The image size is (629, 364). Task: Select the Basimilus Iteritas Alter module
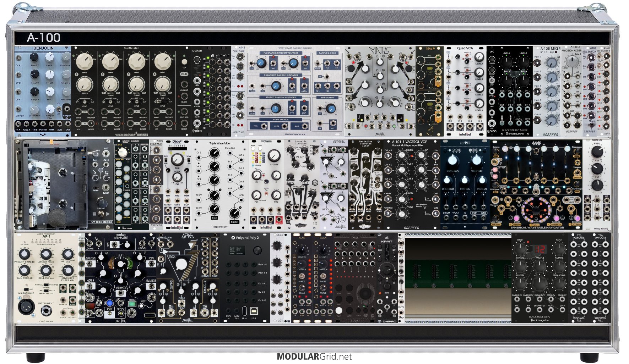pos(366,184)
